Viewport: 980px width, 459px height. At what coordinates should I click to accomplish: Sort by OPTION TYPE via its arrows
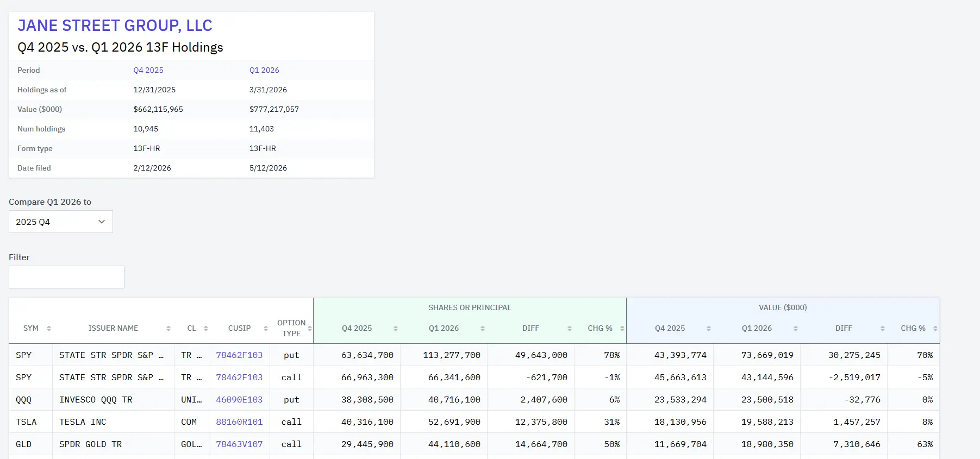310,329
